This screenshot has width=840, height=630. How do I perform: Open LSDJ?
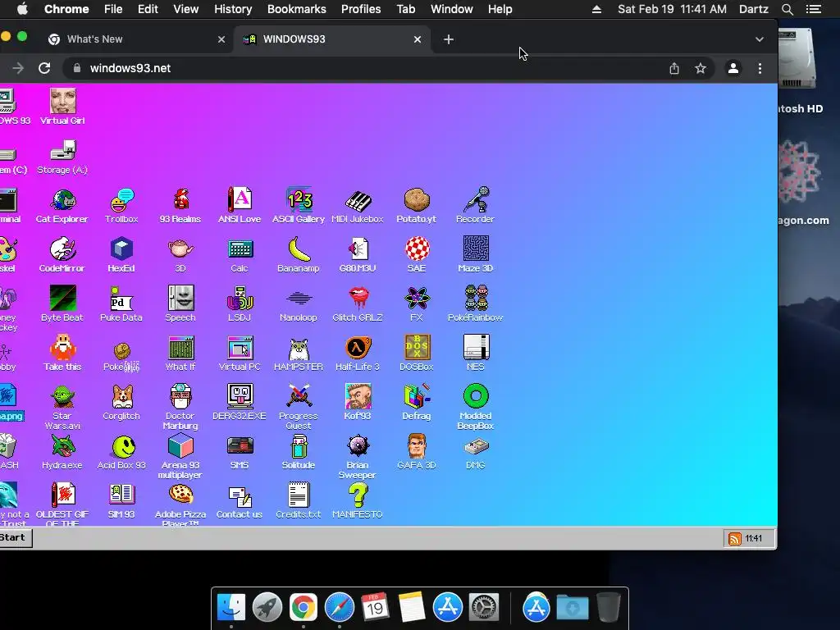click(x=240, y=304)
